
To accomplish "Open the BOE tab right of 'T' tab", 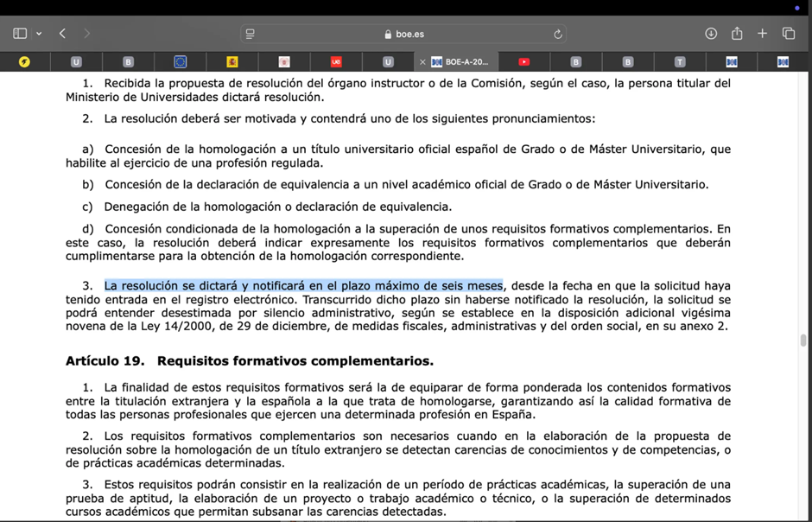I will (732, 62).
